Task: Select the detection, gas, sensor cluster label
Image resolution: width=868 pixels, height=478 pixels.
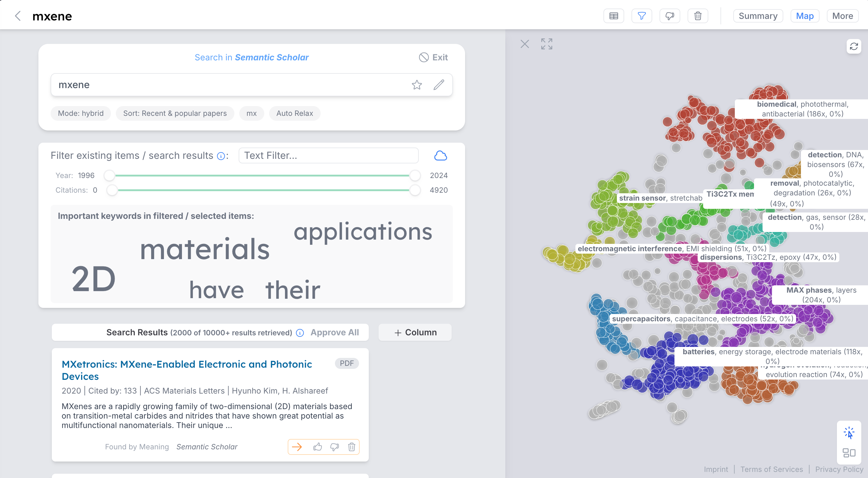Action: pos(816,222)
